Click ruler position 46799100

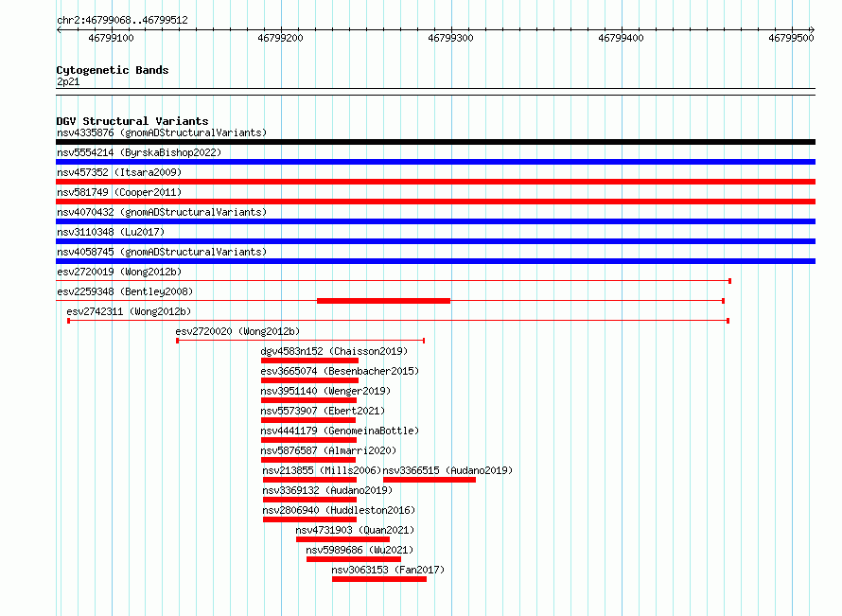coord(111,38)
